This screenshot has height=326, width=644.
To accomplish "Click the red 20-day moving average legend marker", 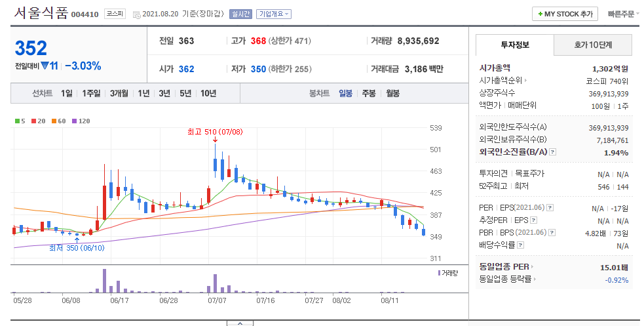I will [x=33, y=121].
